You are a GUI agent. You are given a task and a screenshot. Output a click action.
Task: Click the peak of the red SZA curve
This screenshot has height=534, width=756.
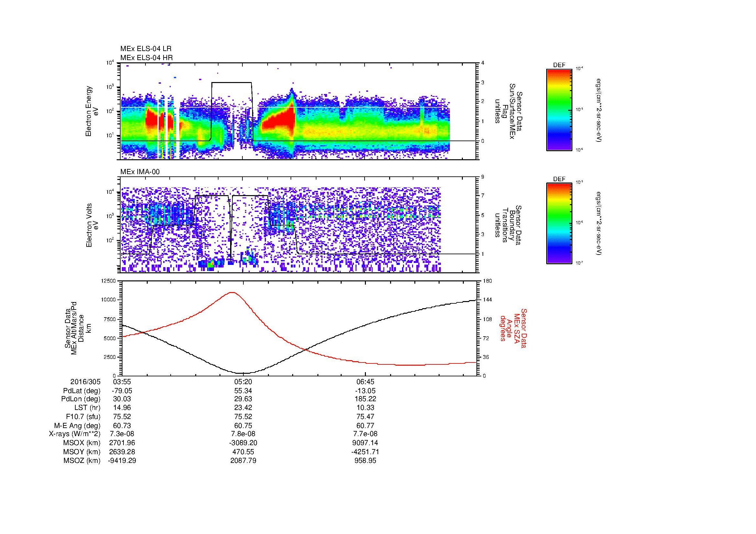pyautogui.click(x=232, y=292)
